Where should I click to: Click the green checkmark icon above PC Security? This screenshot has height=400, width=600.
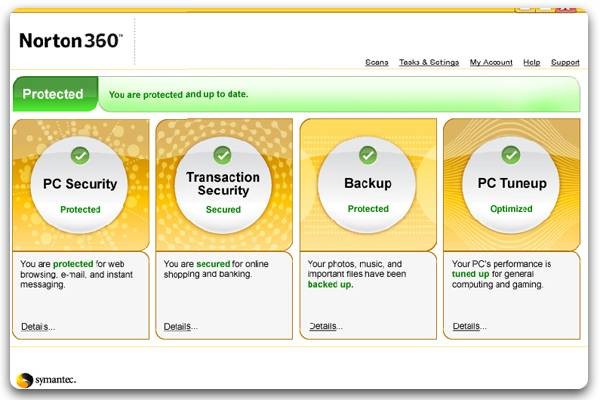tap(80, 155)
